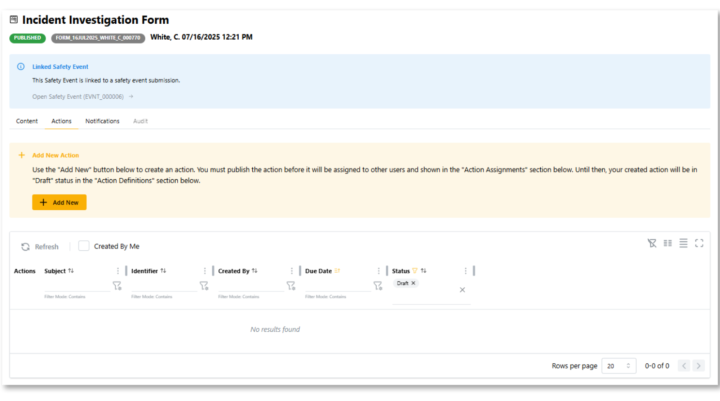The height and width of the screenshot is (401, 720).
Task: Open Due Date filter mode icon
Action: tap(377, 285)
